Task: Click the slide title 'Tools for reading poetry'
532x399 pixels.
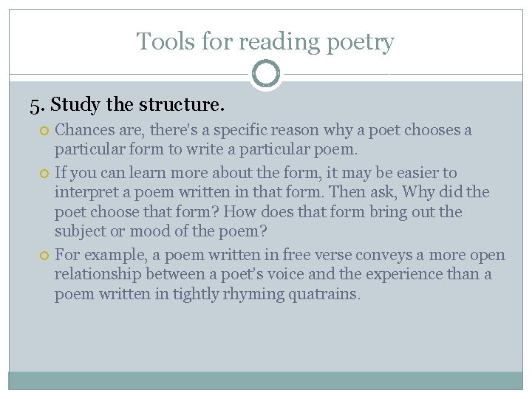Action: pos(265,42)
